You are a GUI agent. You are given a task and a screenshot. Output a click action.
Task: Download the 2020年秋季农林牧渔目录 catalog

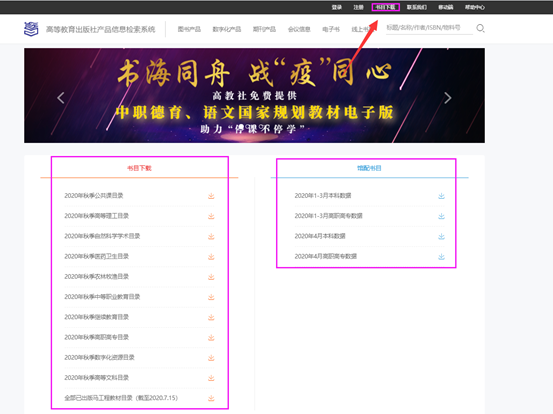211,277
